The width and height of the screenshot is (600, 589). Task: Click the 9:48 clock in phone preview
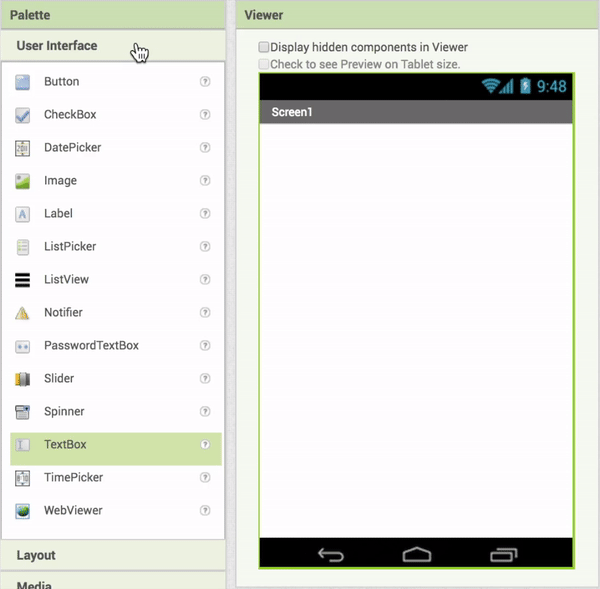coord(551,86)
